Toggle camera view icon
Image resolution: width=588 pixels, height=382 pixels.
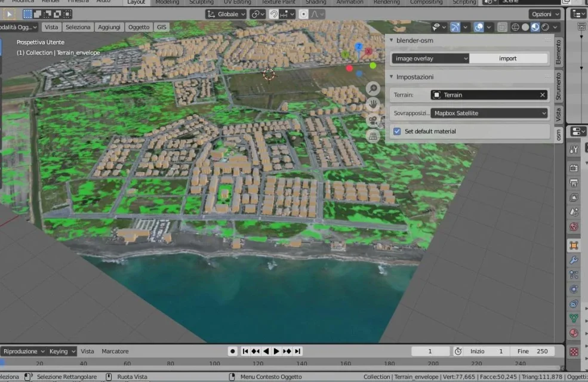(372, 121)
